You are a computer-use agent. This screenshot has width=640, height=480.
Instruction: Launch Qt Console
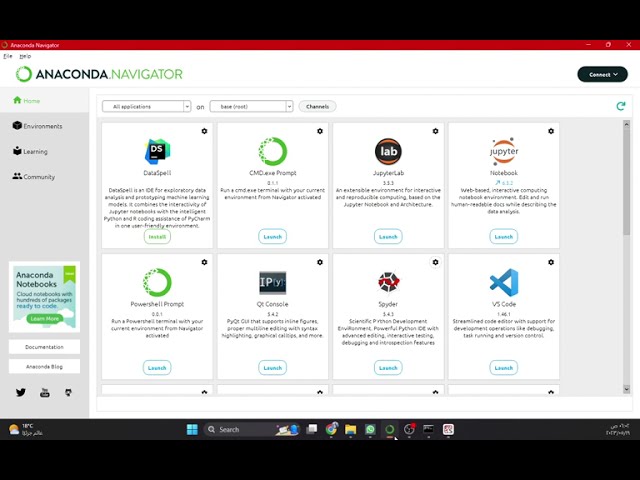point(273,368)
